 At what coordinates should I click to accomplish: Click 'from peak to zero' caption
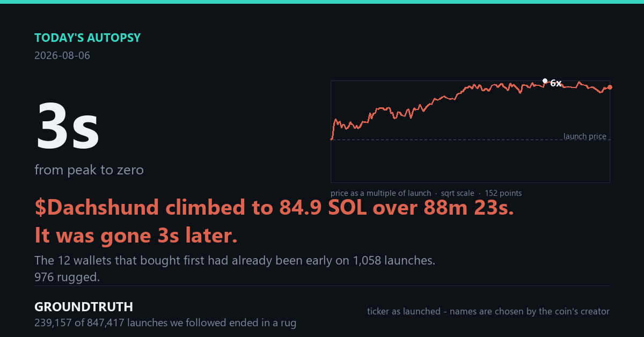tap(89, 170)
